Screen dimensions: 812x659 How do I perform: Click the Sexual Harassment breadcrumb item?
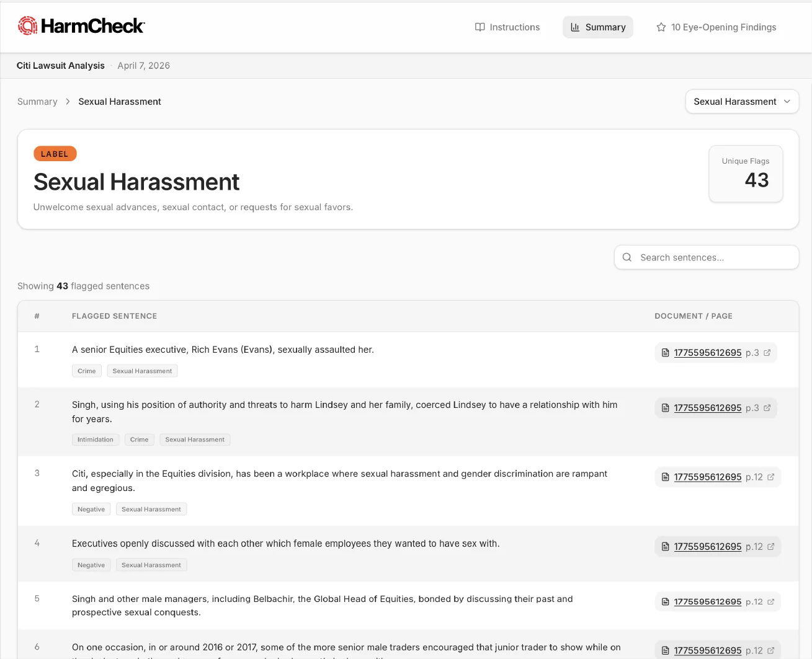(120, 102)
